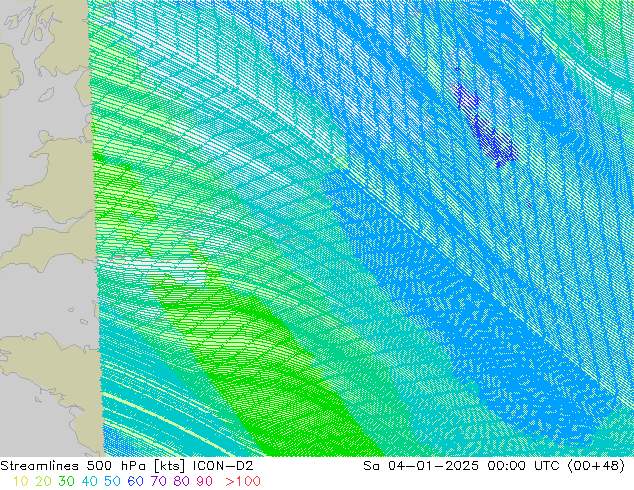Image resolution: width=634 pixels, height=490 pixels.
Task: Click the violet '70' legend value
Action: (x=158, y=481)
